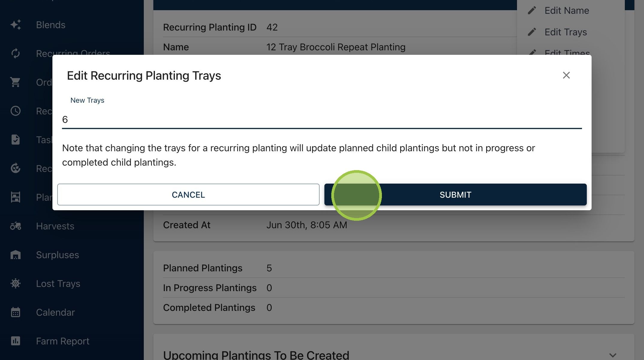644x360 pixels.
Task: Click the Calendar icon in sidebar
Action: 16,312
